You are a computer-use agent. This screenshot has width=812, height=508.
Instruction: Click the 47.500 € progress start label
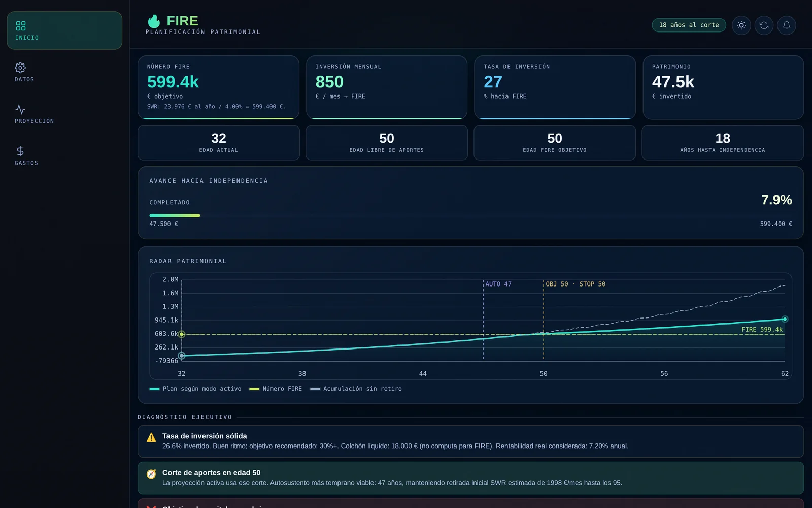(163, 224)
